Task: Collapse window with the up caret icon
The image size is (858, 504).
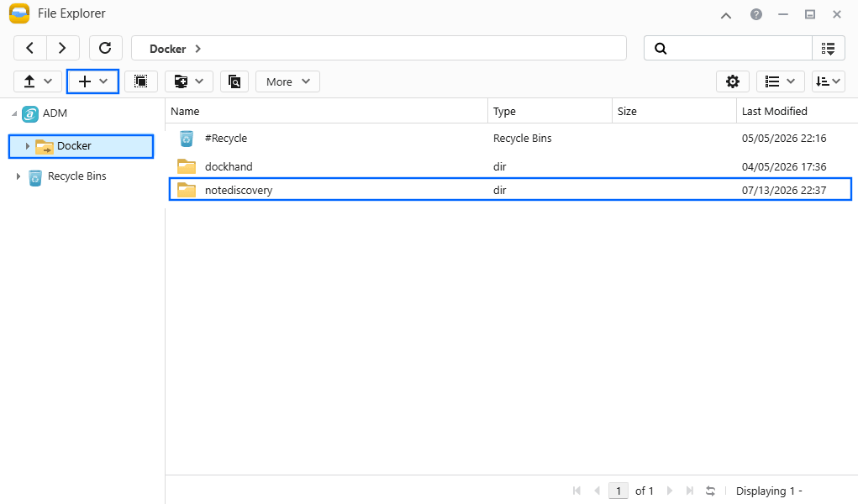Action: pos(726,15)
